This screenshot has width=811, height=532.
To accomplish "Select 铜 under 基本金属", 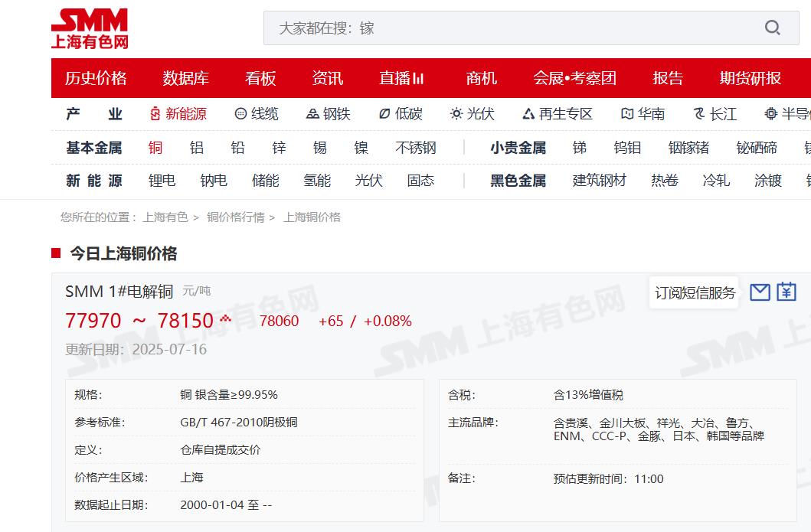I will pyautogui.click(x=155, y=148).
